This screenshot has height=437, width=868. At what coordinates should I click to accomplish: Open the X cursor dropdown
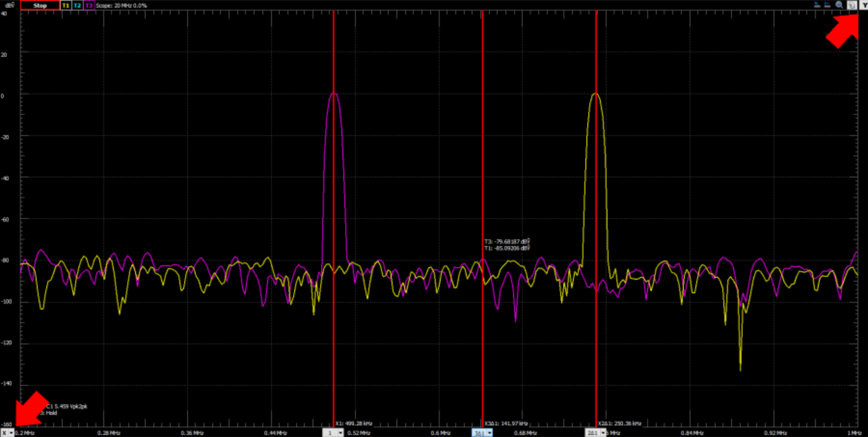pos(11,433)
